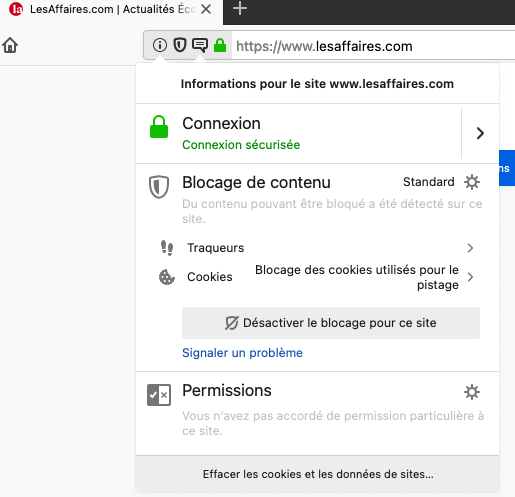Click the green padlock in URL bar
The height and width of the screenshot is (497, 515).
[220, 45]
